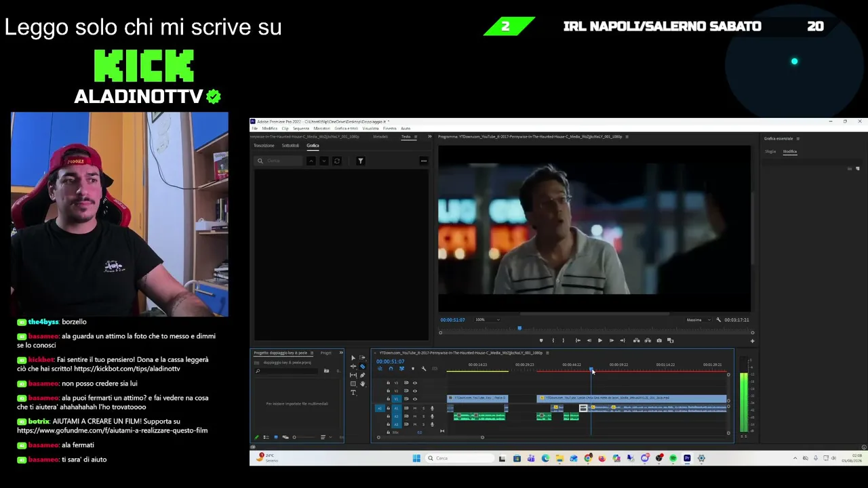Open the timeline sequence panel menu

coord(547,353)
